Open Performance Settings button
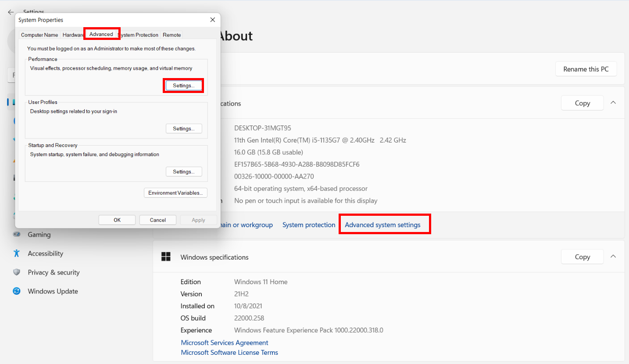 [184, 86]
